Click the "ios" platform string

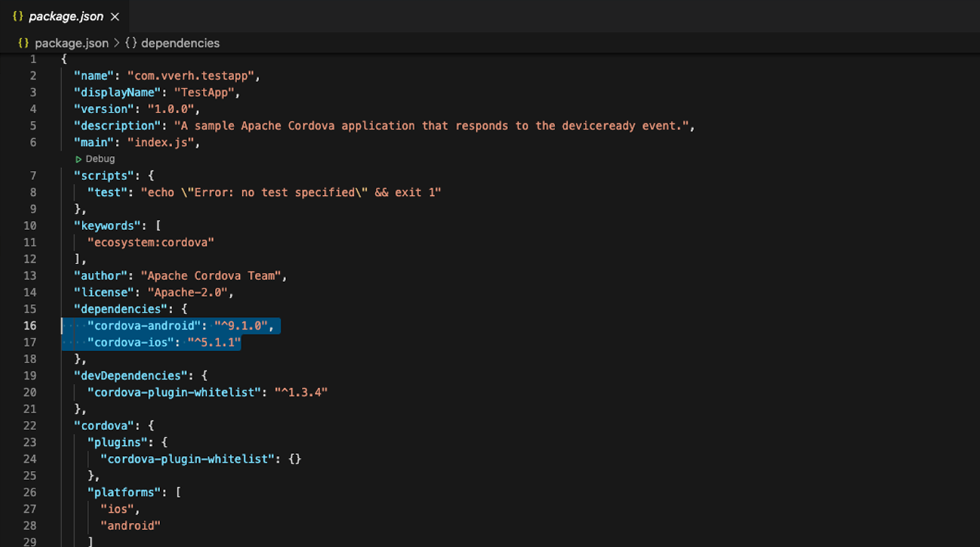(117, 509)
